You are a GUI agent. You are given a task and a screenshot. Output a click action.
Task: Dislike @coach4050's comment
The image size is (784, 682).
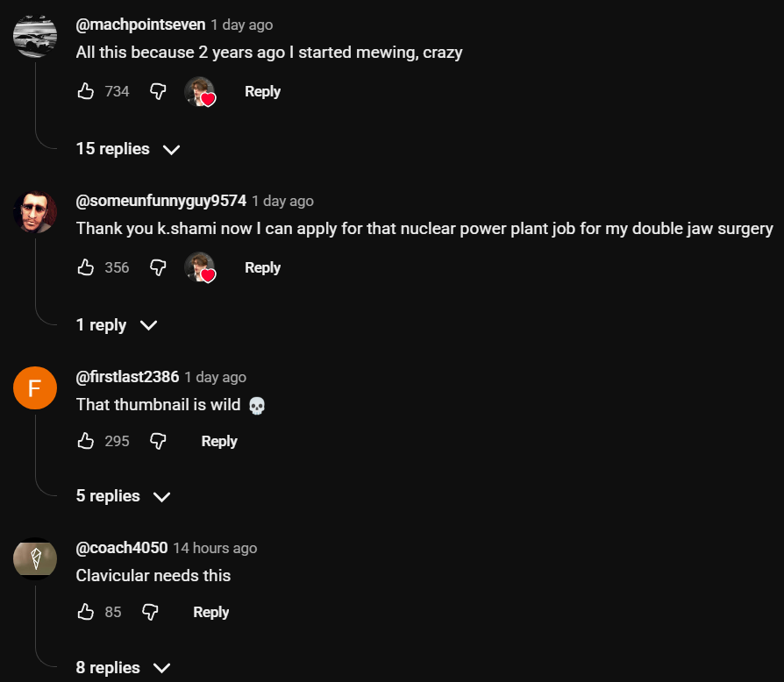coord(150,612)
